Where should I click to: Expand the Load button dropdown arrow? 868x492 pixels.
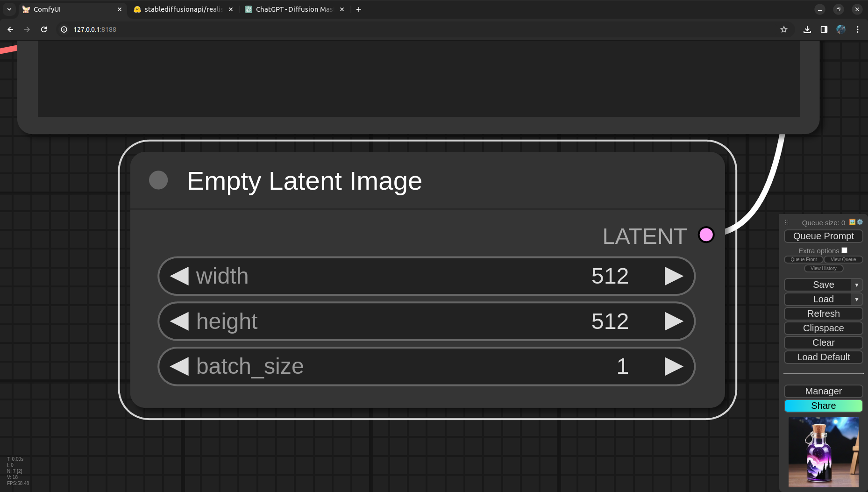(857, 299)
